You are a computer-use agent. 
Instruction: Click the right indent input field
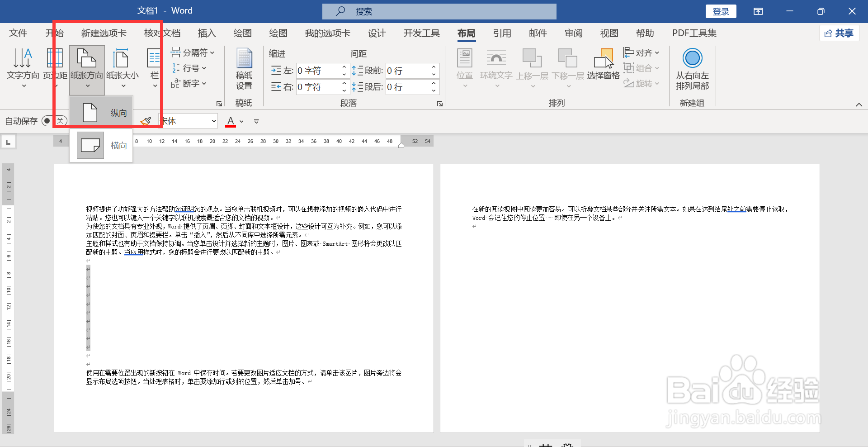tap(317, 87)
